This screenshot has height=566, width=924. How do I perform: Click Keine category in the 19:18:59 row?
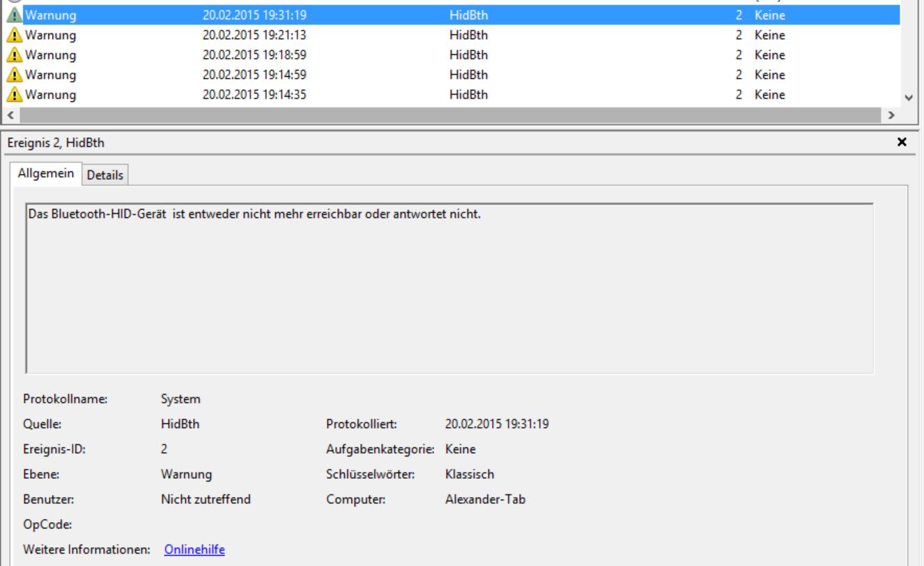(769, 55)
